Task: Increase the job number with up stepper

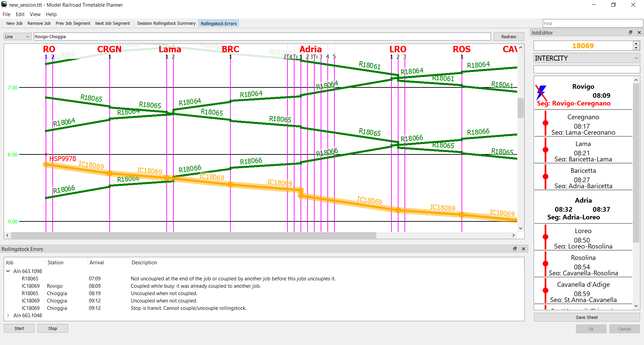Action: (636, 44)
